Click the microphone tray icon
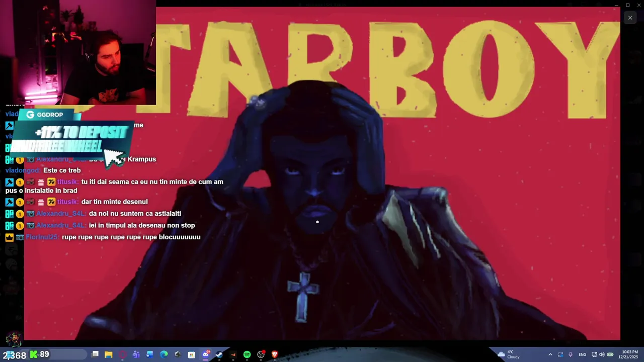 point(570,354)
